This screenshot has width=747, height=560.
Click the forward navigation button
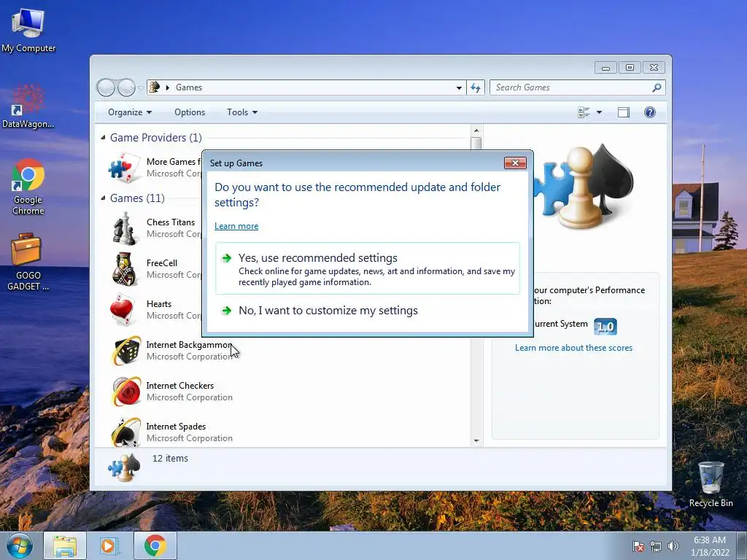point(126,87)
